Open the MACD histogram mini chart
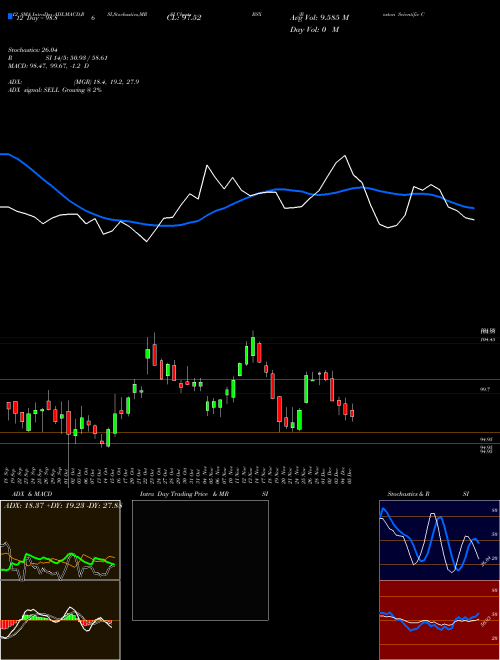 pos(60,620)
